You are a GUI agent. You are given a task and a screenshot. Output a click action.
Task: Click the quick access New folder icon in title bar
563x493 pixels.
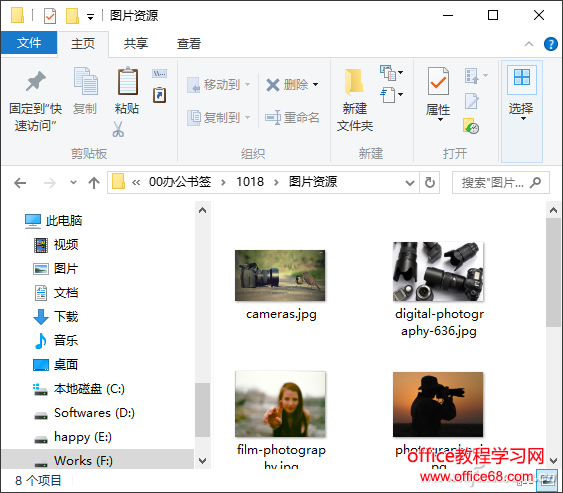coord(72,16)
